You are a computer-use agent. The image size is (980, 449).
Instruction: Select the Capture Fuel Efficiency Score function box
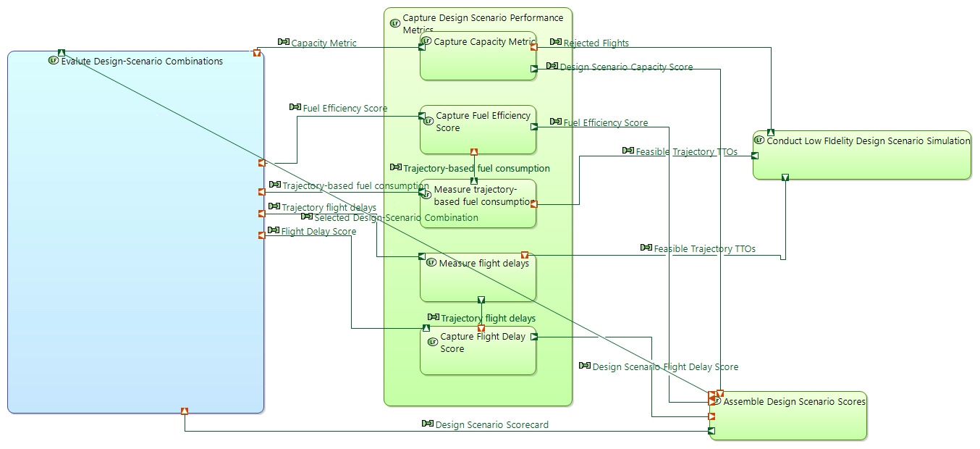(x=478, y=130)
